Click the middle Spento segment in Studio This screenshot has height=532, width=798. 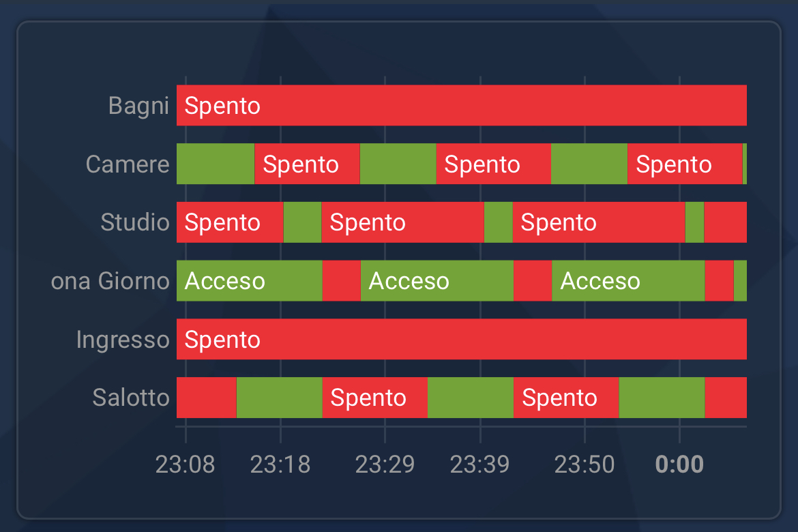coord(402,222)
